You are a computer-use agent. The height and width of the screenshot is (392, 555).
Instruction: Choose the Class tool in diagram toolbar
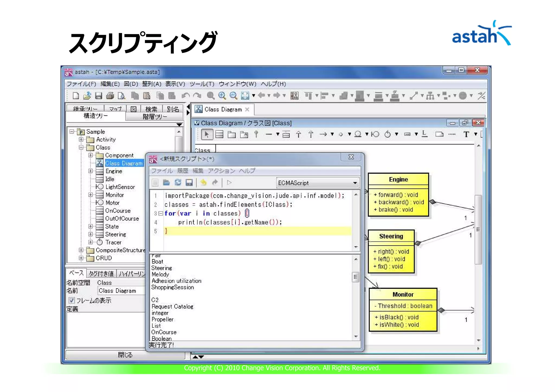point(219,134)
